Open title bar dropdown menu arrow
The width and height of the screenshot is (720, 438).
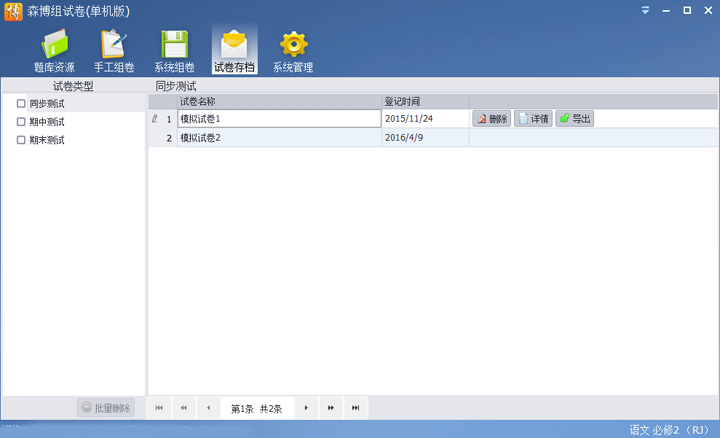pyautogui.click(x=645, y=10)
